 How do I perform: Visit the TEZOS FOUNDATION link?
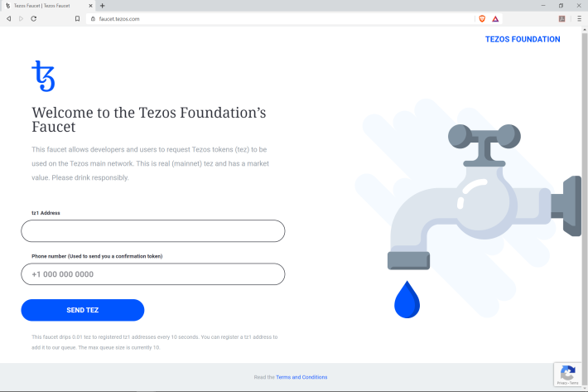tap(523, 39)
